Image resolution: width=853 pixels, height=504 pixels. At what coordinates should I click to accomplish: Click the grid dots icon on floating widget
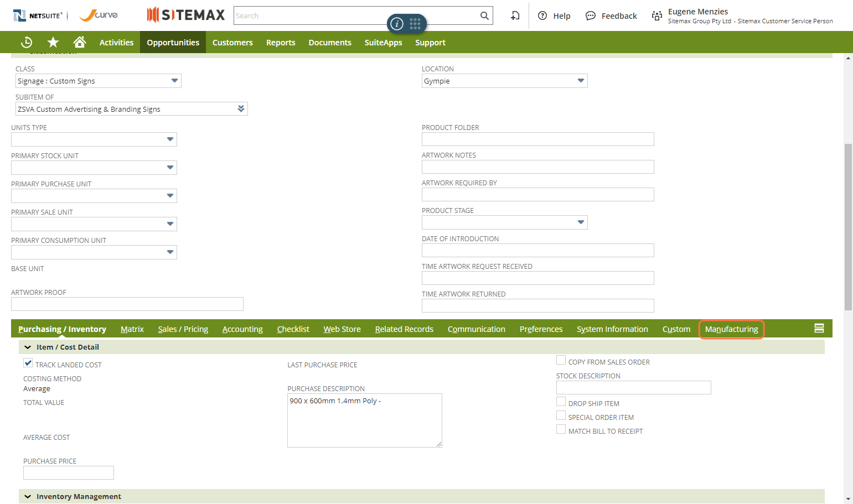pos(415,23)
